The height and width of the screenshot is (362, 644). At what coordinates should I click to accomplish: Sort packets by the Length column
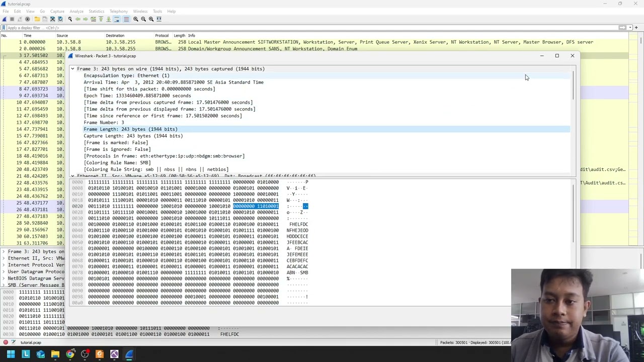179,36
